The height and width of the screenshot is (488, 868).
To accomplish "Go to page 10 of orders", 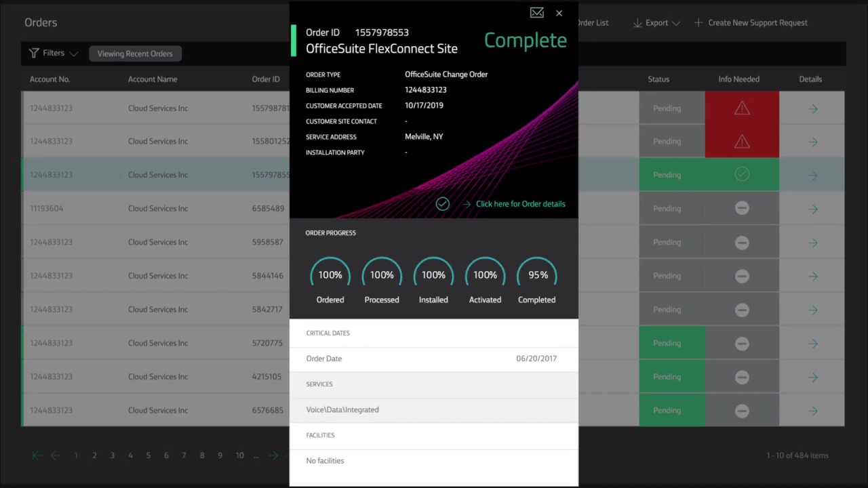I will click(x=239, y=455).
